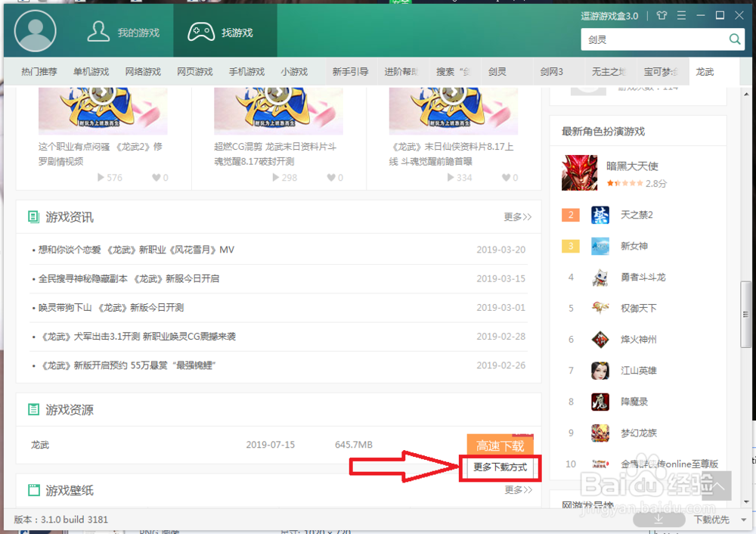This screenshot has width=756, height=534.
Task: Open the 勇者斗斗龙 game icon
Action: pos(600,278)
